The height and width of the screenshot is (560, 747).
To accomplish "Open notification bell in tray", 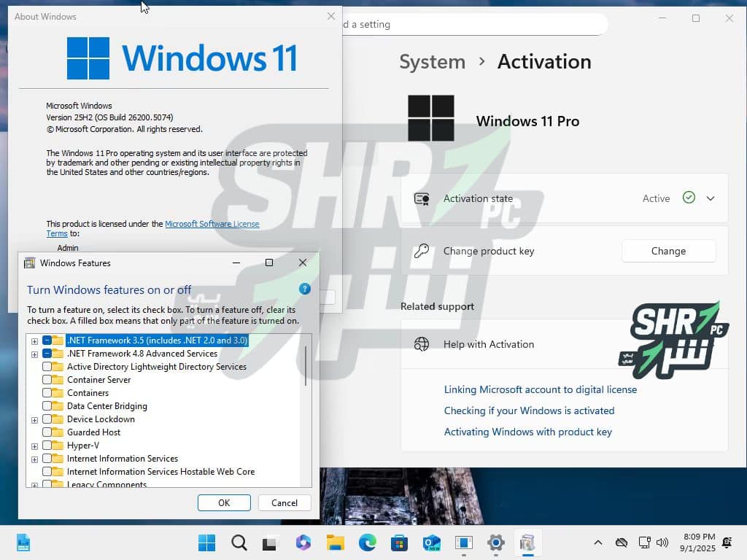I will (x=727, y=542).
